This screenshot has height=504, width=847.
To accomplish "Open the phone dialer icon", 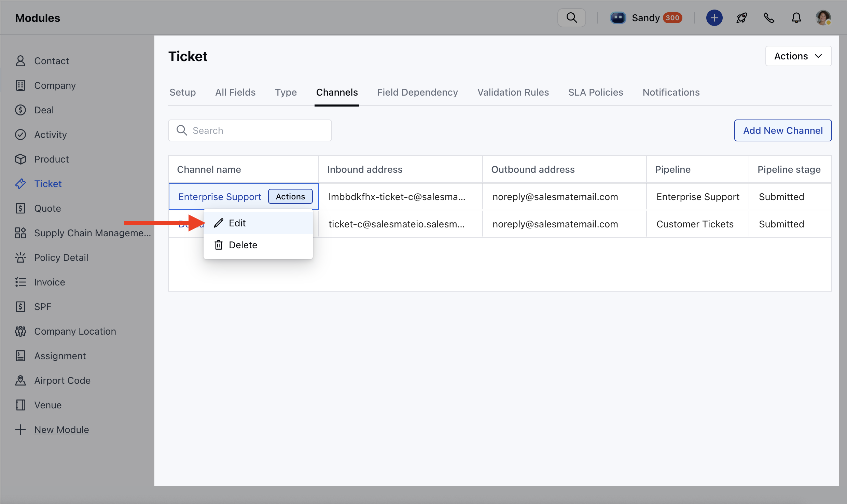I will coord(769,18).
